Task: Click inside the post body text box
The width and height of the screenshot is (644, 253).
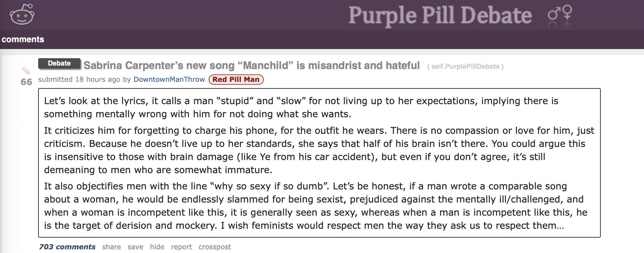Action: tap(319, 163)
